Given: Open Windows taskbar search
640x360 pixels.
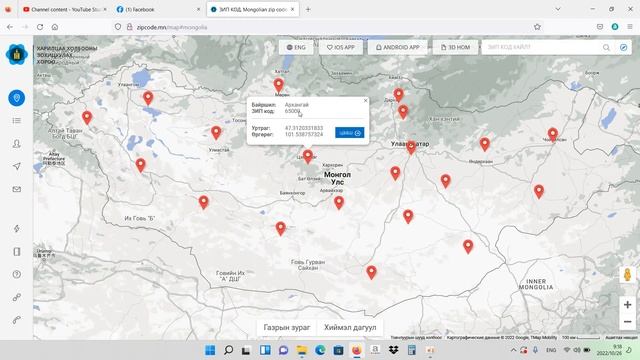Looking at the screenshot, I should point(229,350).
